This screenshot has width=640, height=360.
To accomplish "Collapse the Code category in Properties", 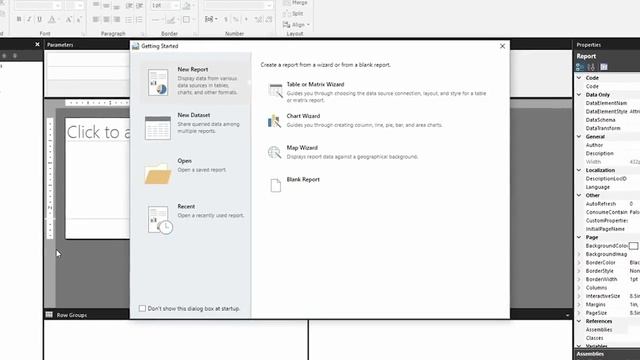I will (579, 78).
